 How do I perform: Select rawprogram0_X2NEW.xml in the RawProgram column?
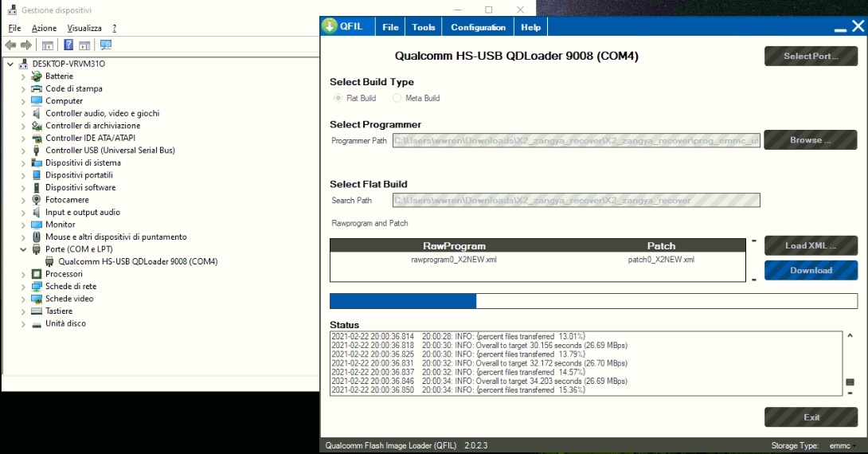pyautogui.click(x=453, y=260)
